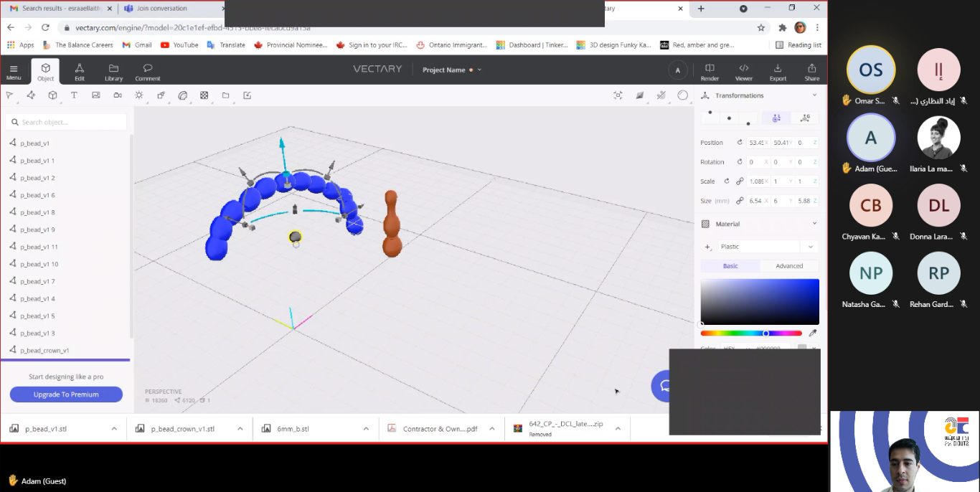Screen dimensions: 980x492
Task: Click the user avatar circle labeled A
Action: 677,70
